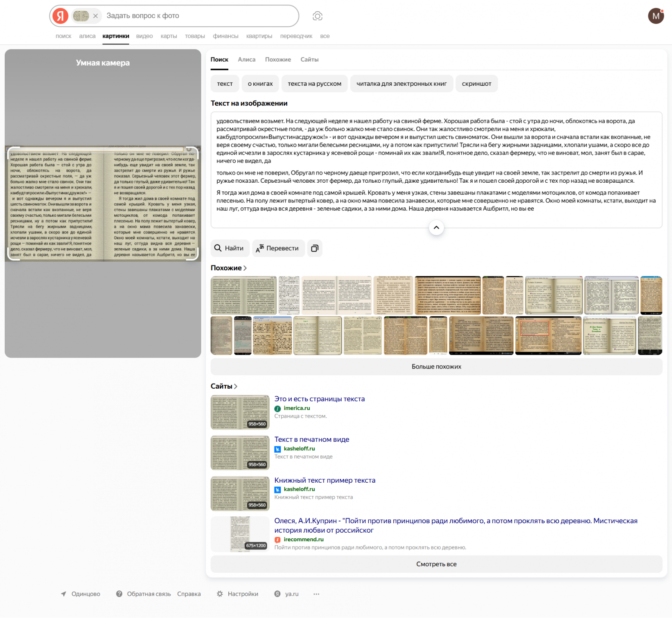
Task: Show all services via 'все'
Action: (325, 36)
